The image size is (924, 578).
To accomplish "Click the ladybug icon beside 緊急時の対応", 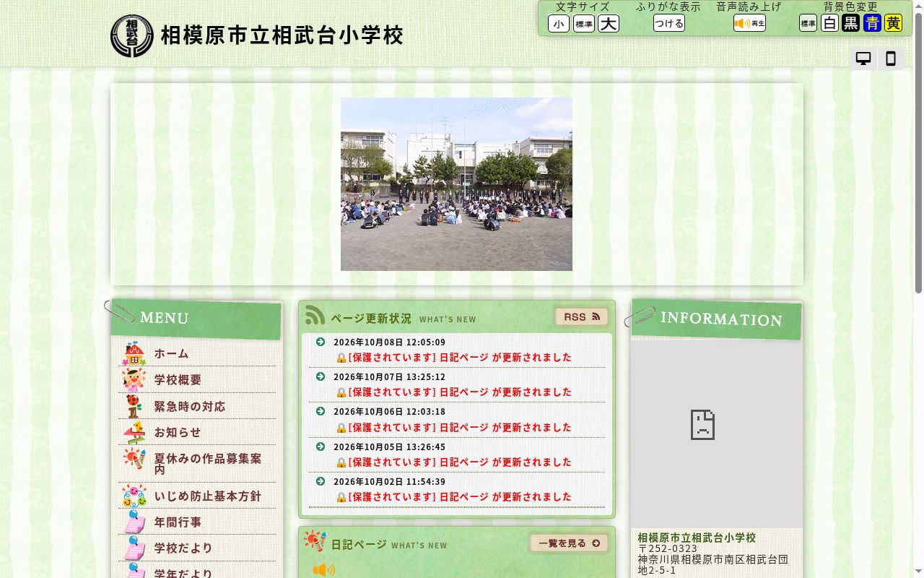I will (x=134, y=406).
